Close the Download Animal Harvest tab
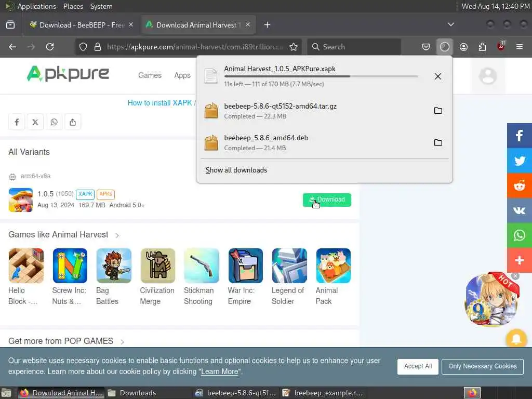The width and height of the screenshot is (532, 399). (x=248, y=25)
